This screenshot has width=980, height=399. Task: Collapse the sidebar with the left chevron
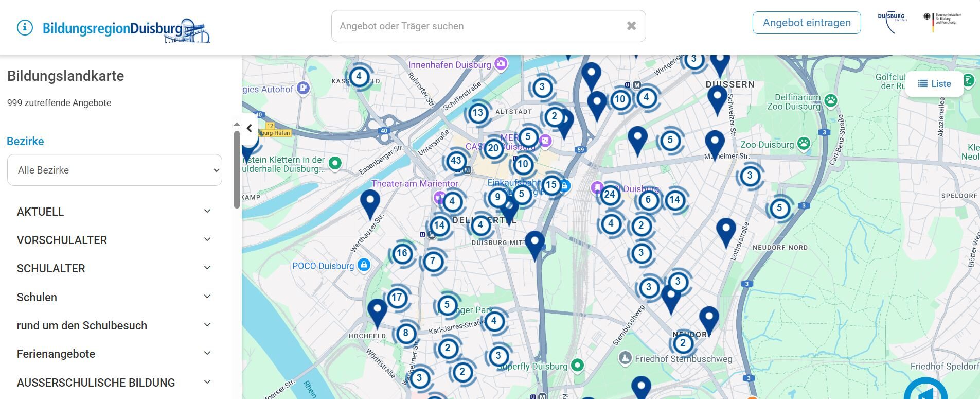pyautogui.click(x=250, y=128)
